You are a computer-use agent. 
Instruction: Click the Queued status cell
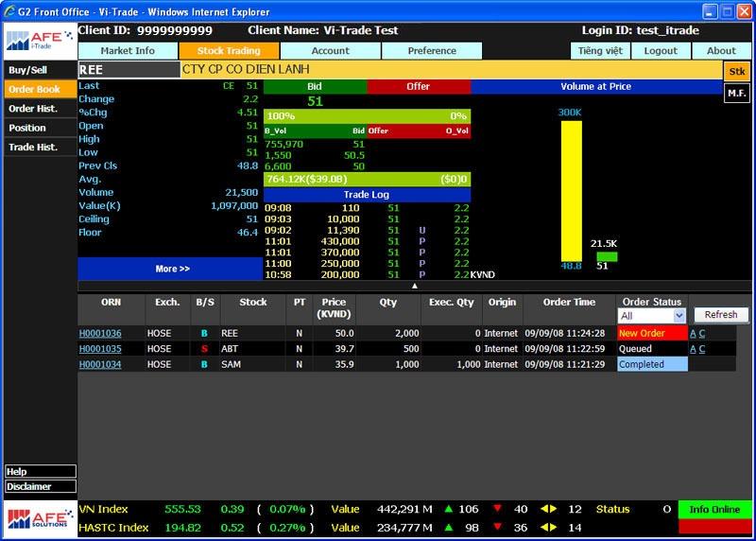coord(652,348)
